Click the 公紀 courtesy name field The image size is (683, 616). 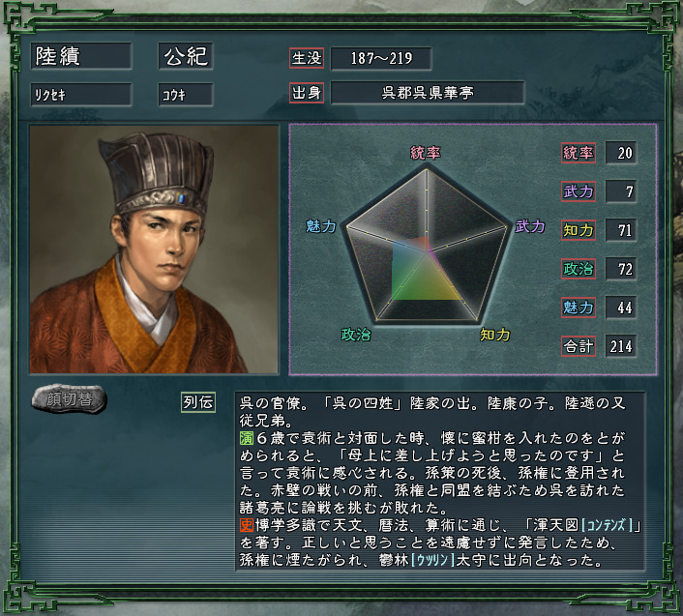click(186, 56)
